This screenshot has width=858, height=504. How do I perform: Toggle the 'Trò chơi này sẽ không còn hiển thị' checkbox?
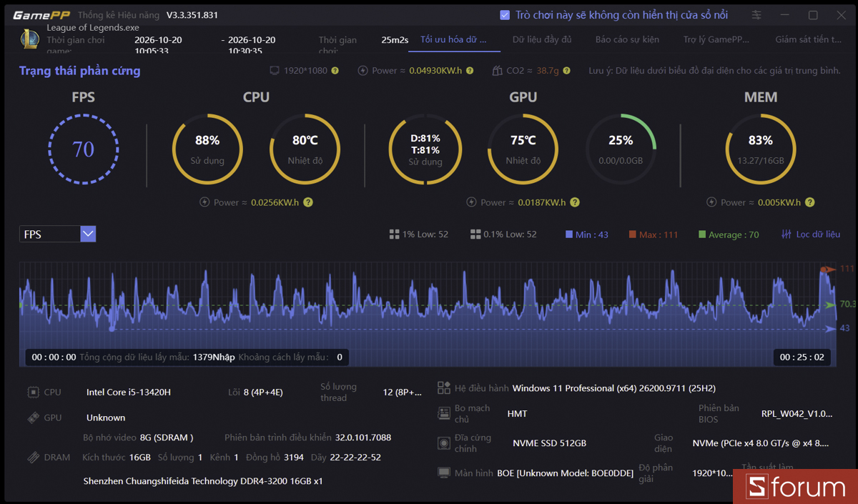[x=505, y=15]
